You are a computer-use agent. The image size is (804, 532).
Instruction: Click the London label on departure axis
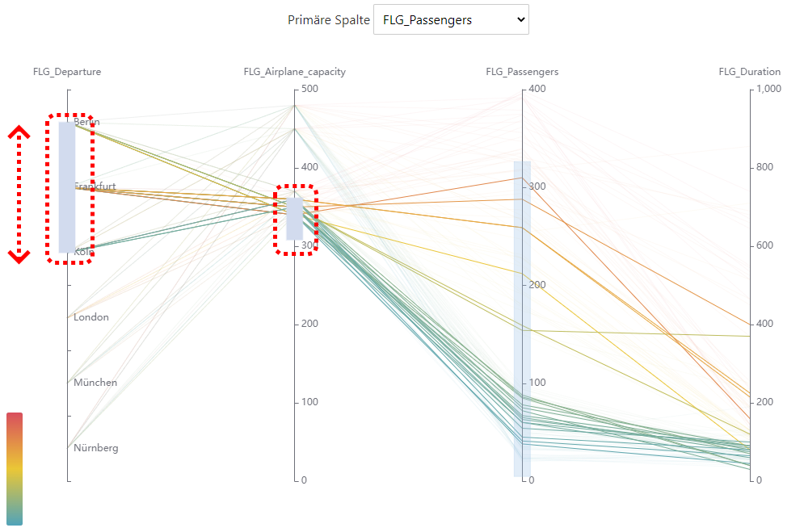pos(91,317)
